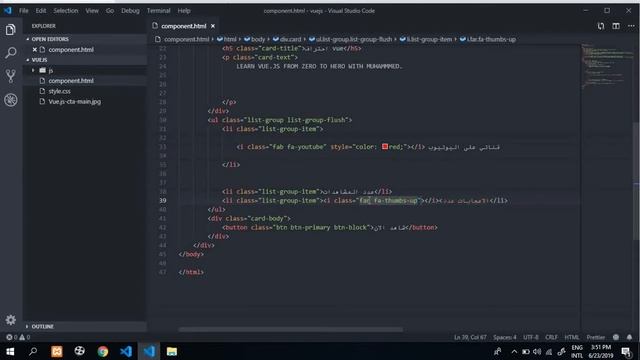This screenshot has width=640, height=360.
Task: Click the component.html breadcrumb item
Action: pos(182,39)
